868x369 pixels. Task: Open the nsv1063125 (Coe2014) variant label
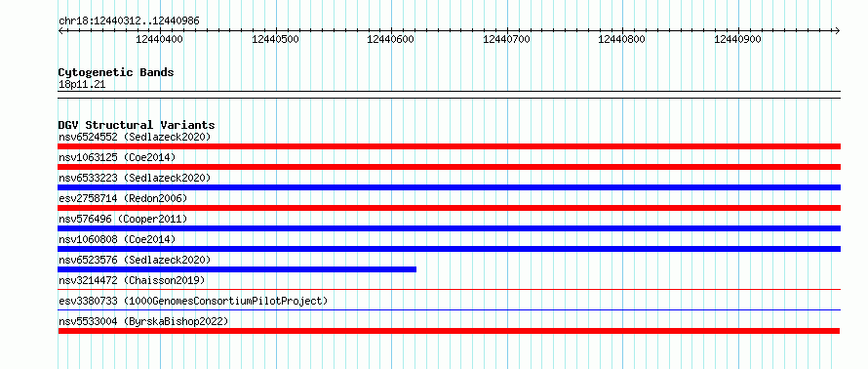click(117, 157)
